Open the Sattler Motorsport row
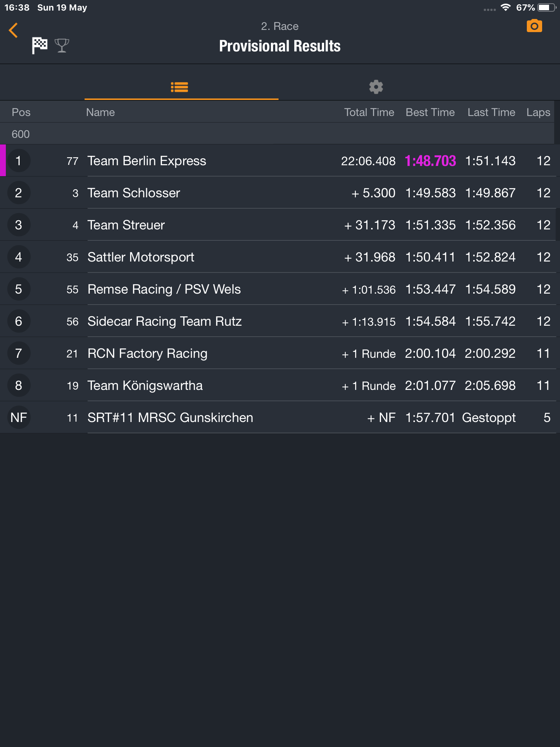This screenshot has height=747, width=560. [280, 257]
